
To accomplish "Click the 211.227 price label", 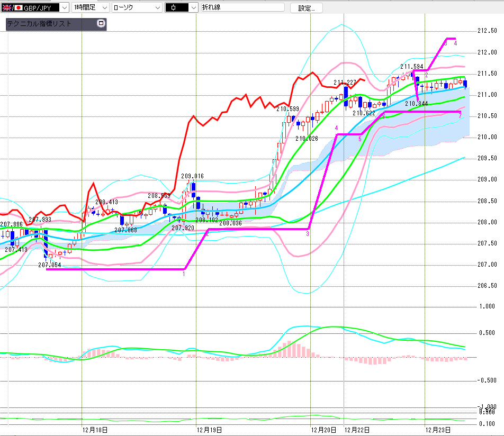I will click(x=345, y=83).
